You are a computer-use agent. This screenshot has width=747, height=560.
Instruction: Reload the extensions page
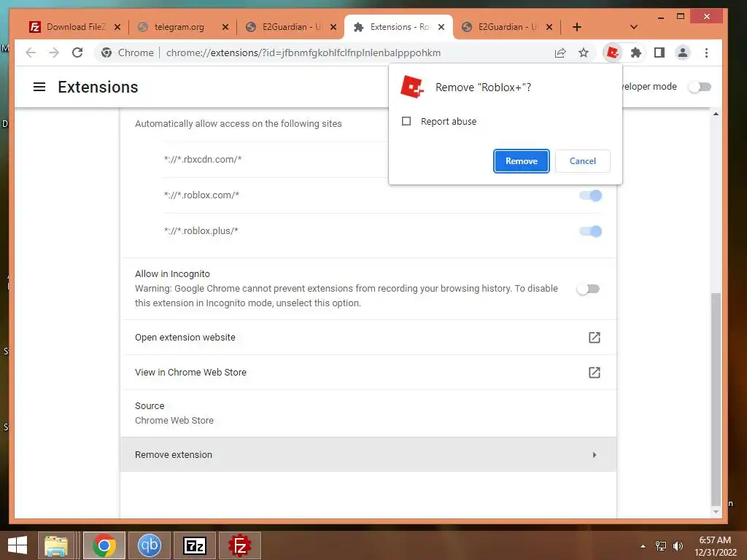tap(77, 52)
